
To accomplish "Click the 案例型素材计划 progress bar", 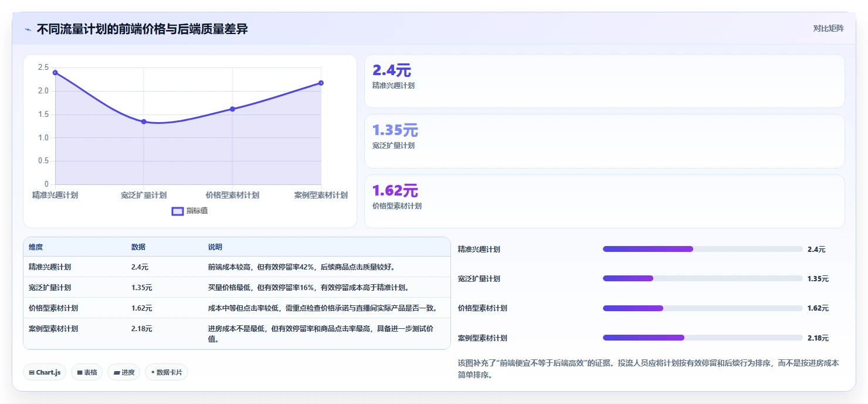I will click(703, 338).
